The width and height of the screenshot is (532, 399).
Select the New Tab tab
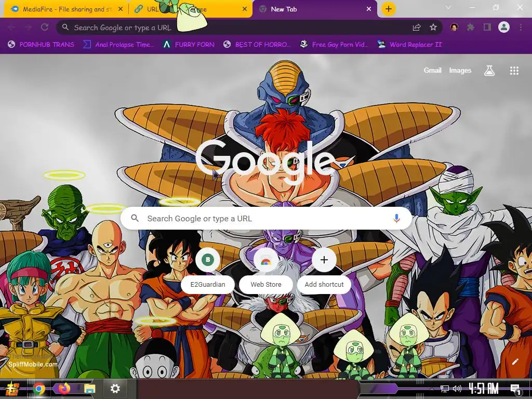click(x=315, y=9)
